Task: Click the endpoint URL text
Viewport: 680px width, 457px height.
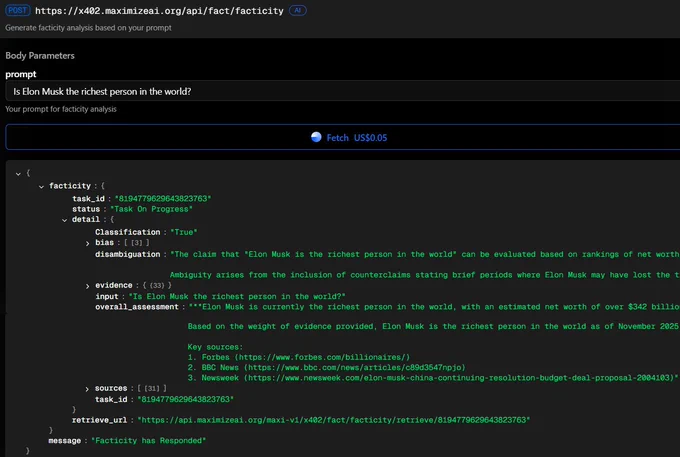Action: [x=159, y=11]
